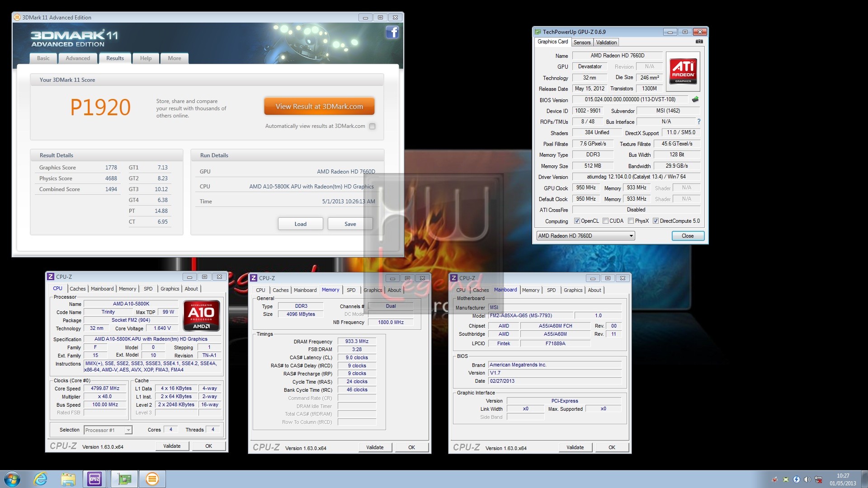This screenshot has height=488, width=868.
Task: Open Memory tab in the right CPU-Z window
Action: 531,290
